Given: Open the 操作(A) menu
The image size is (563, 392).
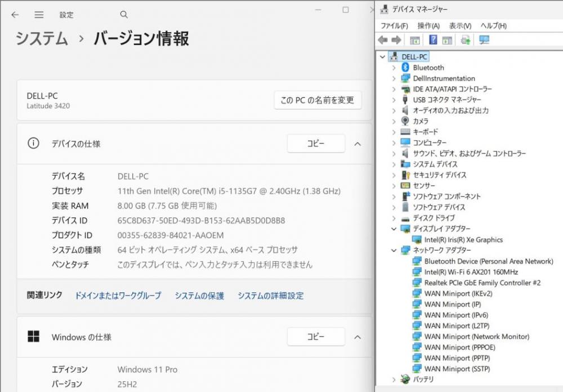Looking at the screenshot, I should 428,26.
